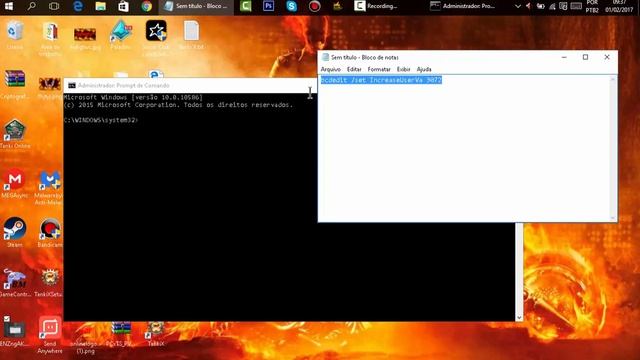Open the touch keyboard tray icon
This screenshot has height=360, width=640.
(x=576, y=6)
